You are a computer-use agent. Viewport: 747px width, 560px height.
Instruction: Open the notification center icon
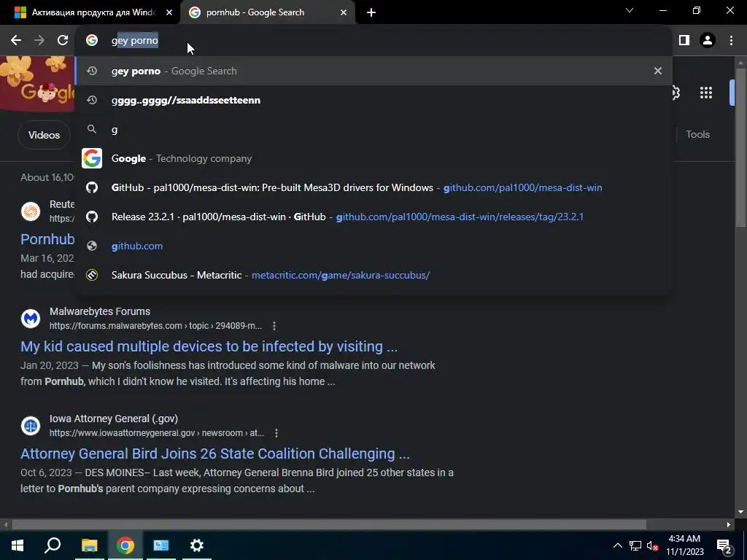[x=724, y=546]
